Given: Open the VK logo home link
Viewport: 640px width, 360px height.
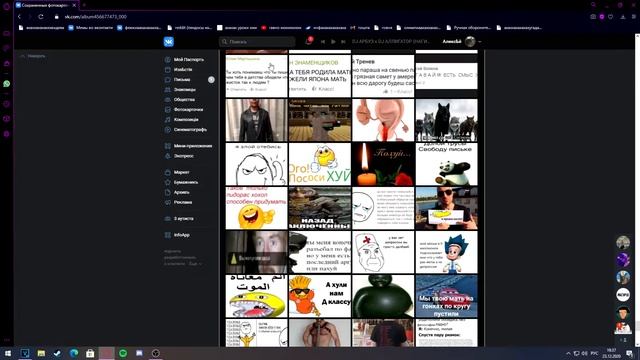Looking at the screenshot, I should (x=169, y=42).
